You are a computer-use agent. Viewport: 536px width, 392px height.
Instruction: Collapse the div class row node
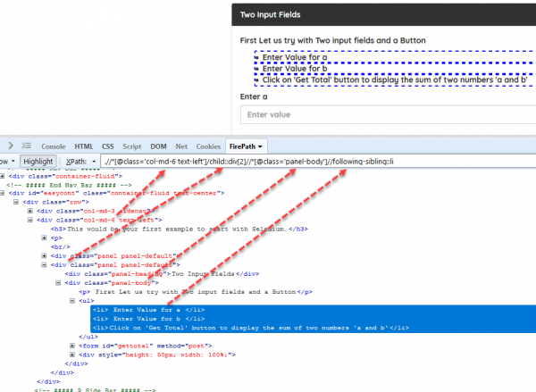click(16, 202)
